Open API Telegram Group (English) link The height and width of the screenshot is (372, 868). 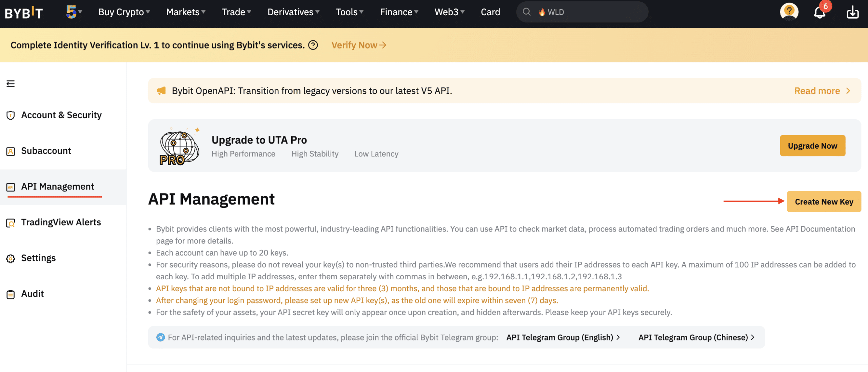(563, 337)
